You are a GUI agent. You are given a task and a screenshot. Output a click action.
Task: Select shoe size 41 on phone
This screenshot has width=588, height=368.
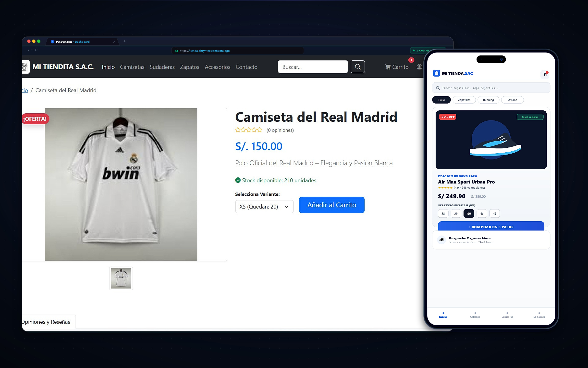482,213
